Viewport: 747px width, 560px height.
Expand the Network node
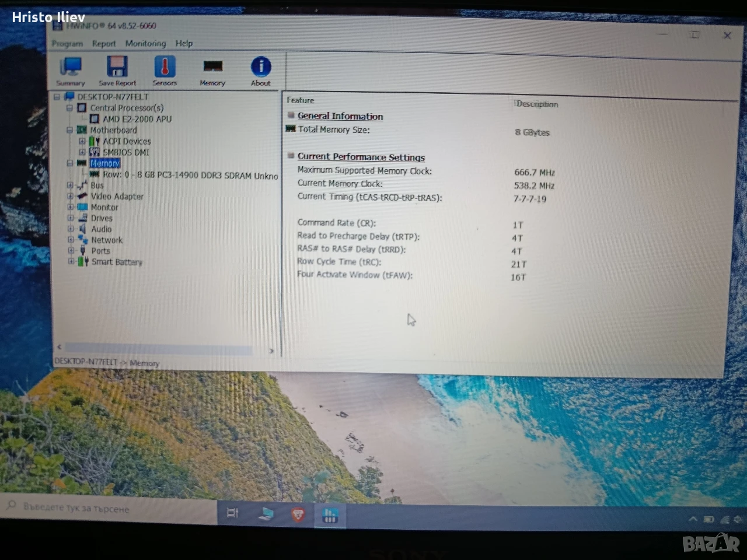71,240
